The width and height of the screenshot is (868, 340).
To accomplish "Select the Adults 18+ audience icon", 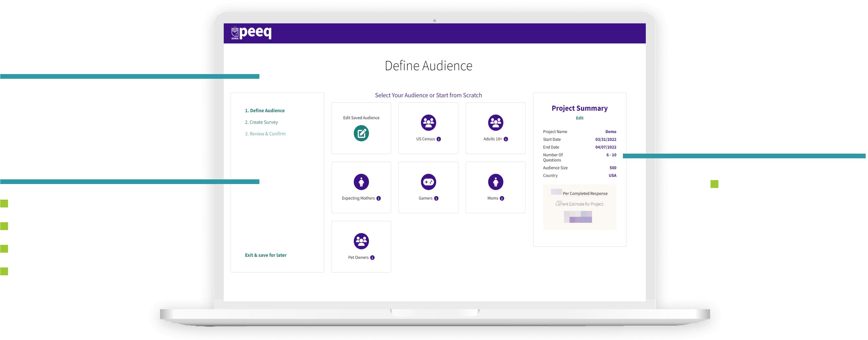I will (x=495, y=122).
